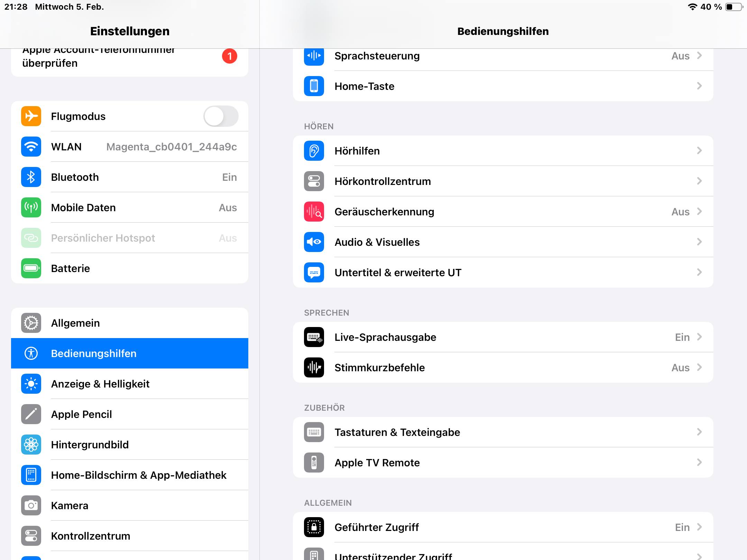Open Apple TV Remote chevron arrow
This screenshot has width=747, height=560.
point(699,463)
